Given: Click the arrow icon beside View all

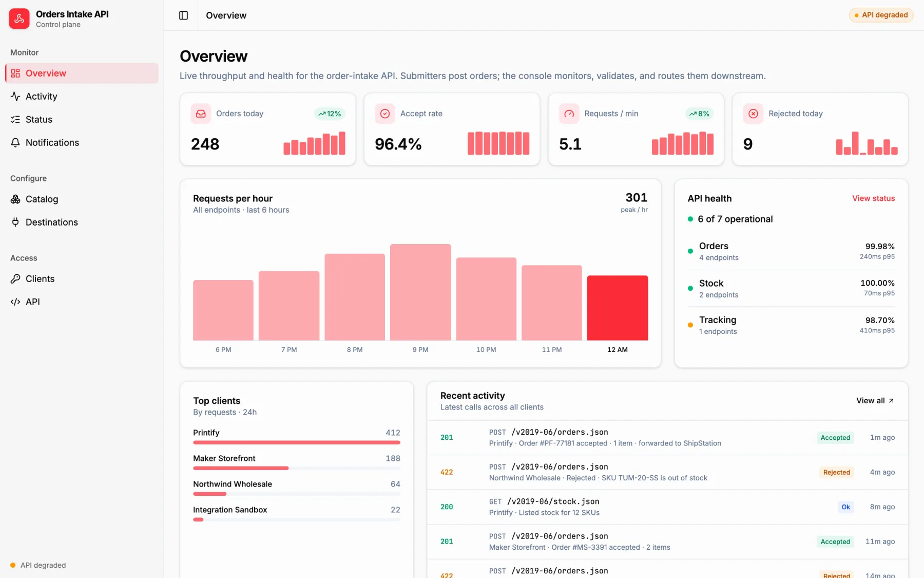Looking at the screenshot, I should 891,401.
